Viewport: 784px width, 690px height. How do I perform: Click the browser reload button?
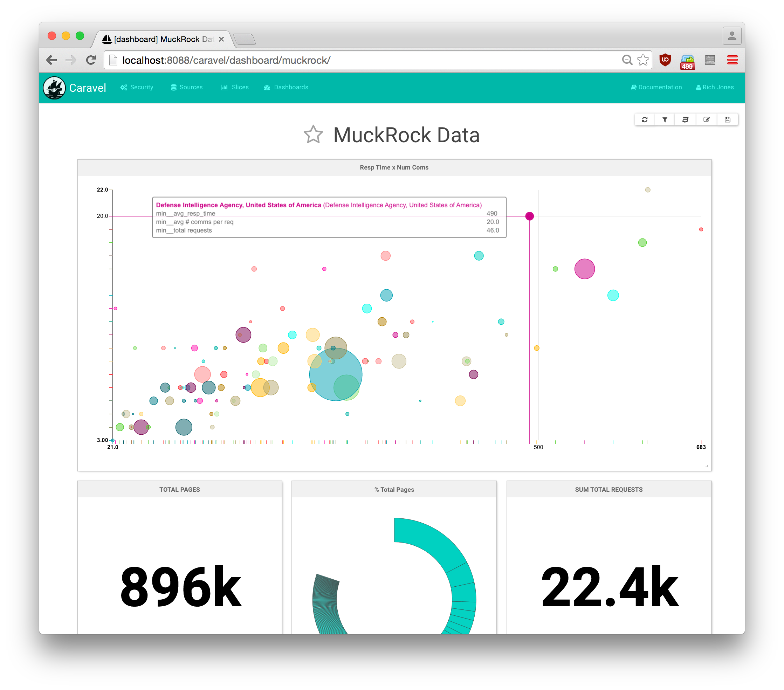click(x=91, y=60)
